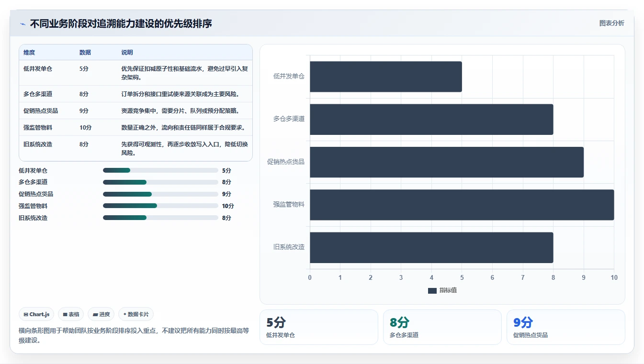Image resolution: width=644 pixels, height=364 pixels.
Task: Toggle the 指标值 legend entry
Action: point(442,290)
